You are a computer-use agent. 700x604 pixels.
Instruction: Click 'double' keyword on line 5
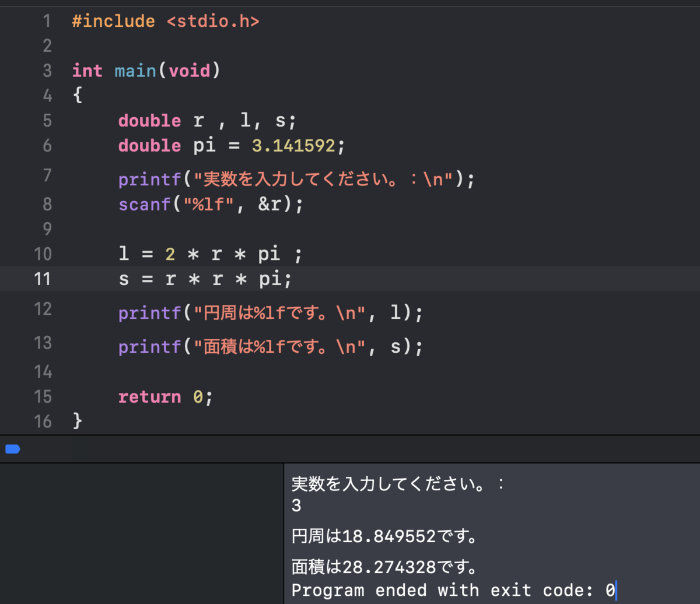pyautogui.click(x=150, y=121)
